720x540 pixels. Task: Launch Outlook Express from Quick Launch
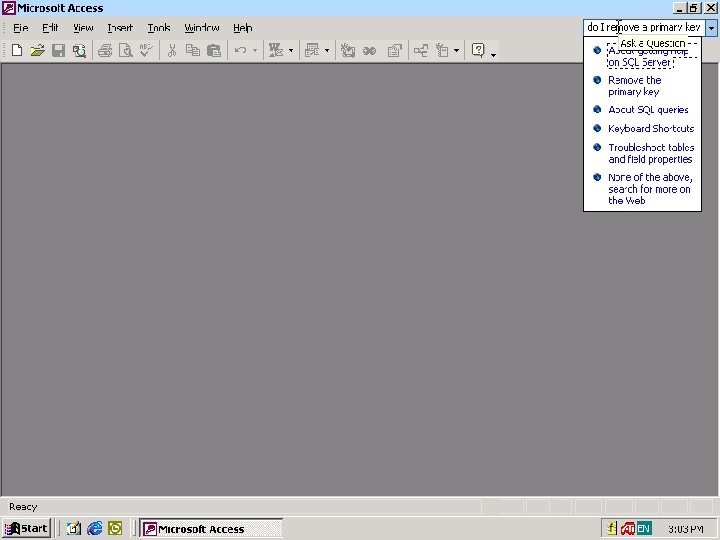click(73, 529)
